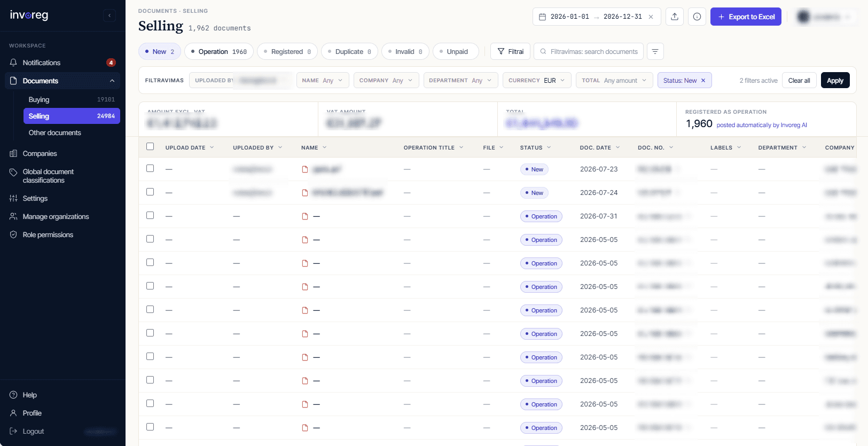Check the first 2026-05-05 row checkbox
The width and height of the screenshot is (868, 446).
(x=150, y=239)
